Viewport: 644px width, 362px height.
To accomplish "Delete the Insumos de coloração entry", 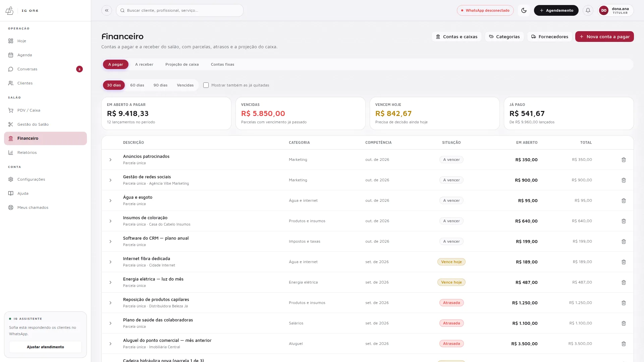I will click(x=624, y=221).
